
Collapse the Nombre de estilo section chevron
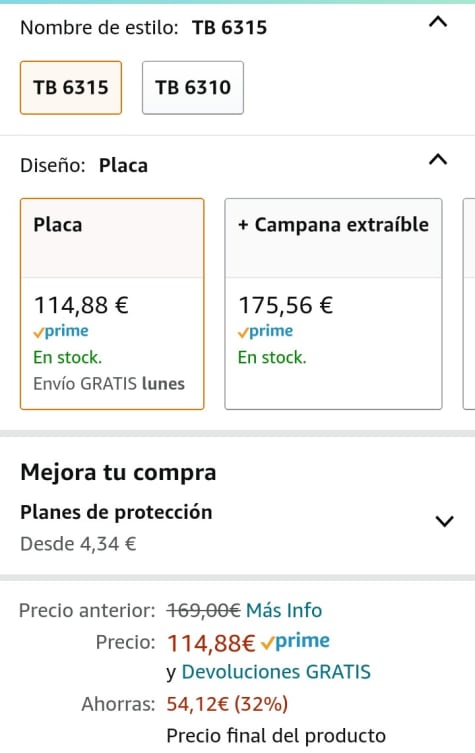(438, 22)
